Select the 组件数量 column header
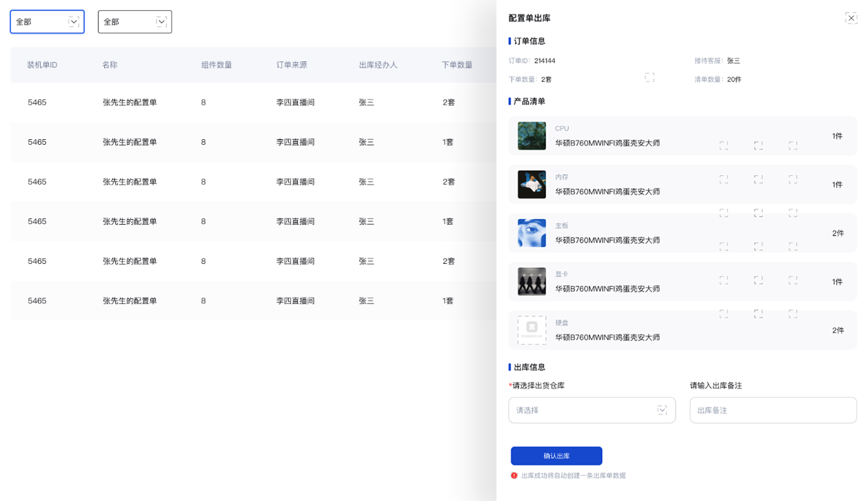Viewport: 868px width, 501px height. [216, 65]
